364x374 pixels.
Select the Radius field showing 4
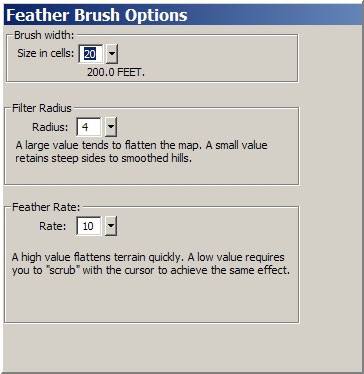pyautogui.click(x=89, y=127)
